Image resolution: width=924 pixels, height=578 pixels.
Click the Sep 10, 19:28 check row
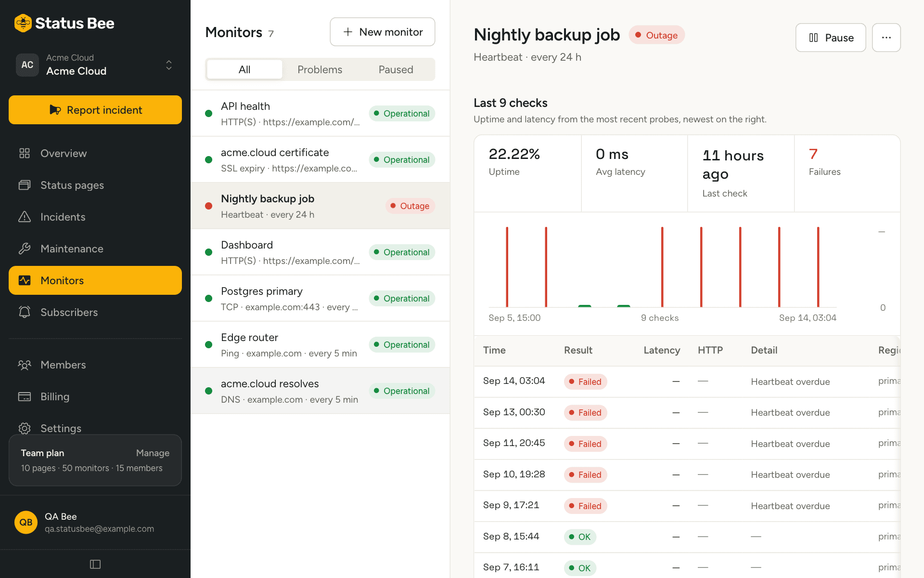pyautogui.click(x=687, y=475)
